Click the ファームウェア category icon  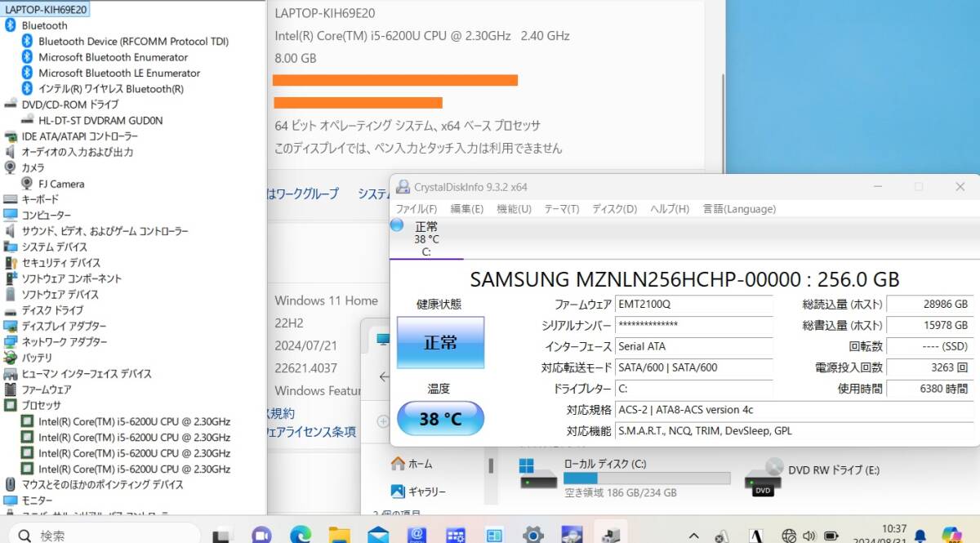tap(11, 389)
